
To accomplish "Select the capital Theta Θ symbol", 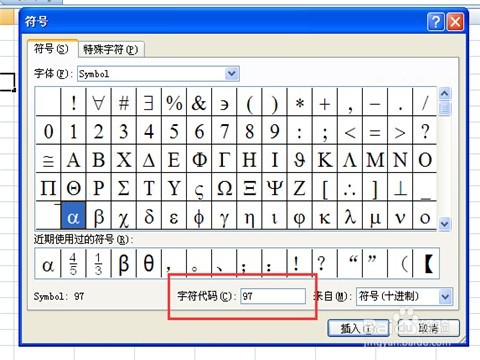I will [x=73, y=187].
